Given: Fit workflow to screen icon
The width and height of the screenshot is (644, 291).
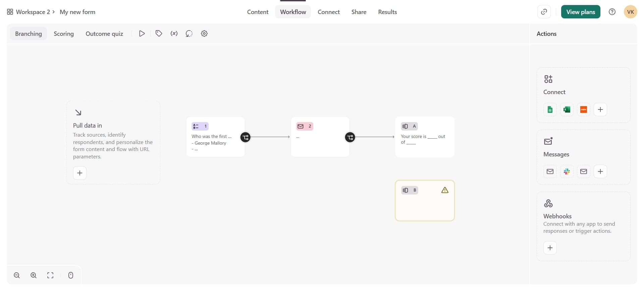Looking at the screenshot, I should (x=50, y=275).
